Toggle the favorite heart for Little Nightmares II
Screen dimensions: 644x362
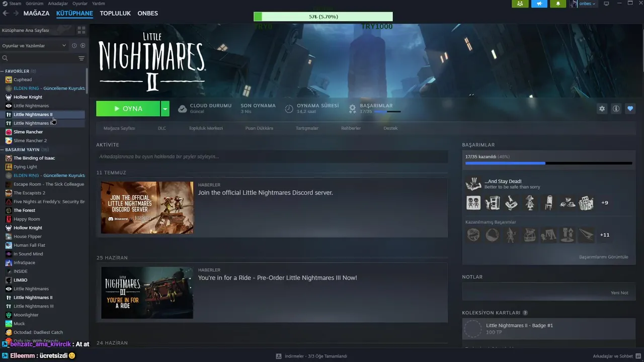click(x=630, y=109)
